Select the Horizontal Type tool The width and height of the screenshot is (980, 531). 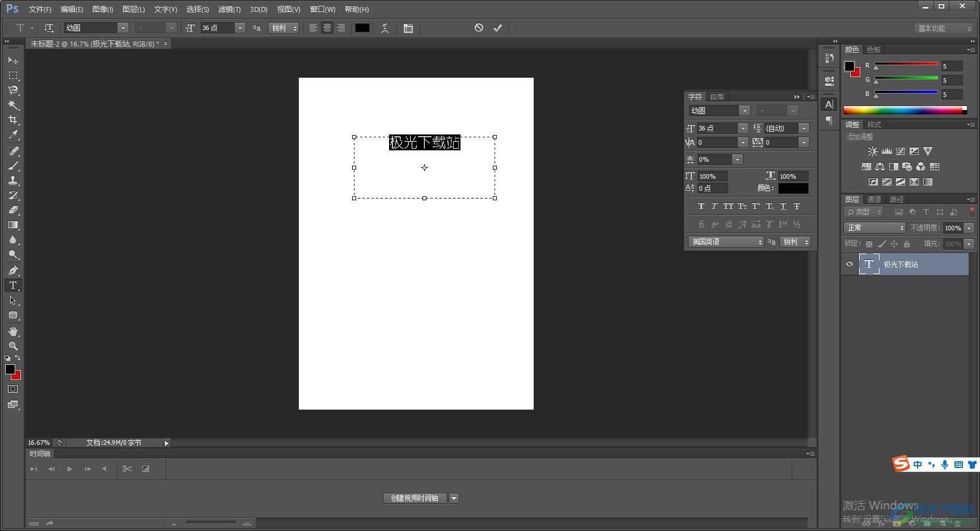point(13,285)
